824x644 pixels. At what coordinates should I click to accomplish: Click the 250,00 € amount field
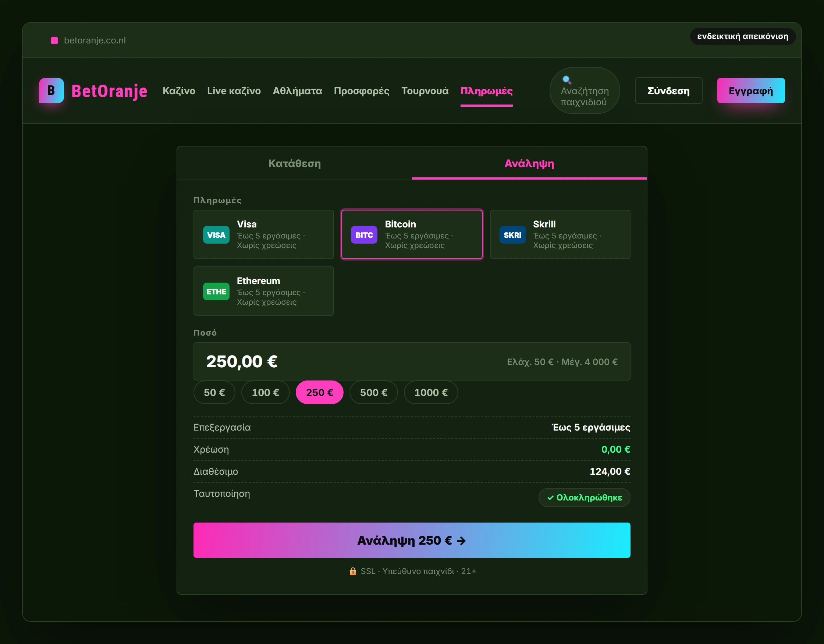pyautogui.click(x=412, y=361)
